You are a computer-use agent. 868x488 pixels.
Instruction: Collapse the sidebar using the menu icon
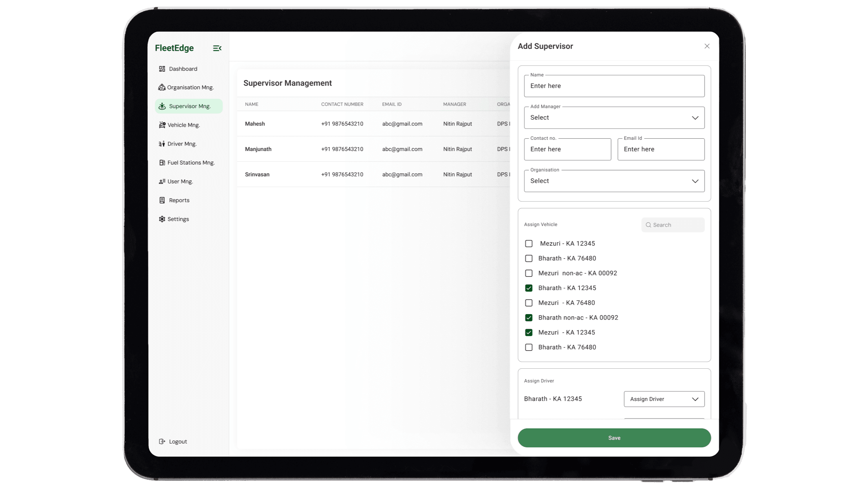(217, 48)
